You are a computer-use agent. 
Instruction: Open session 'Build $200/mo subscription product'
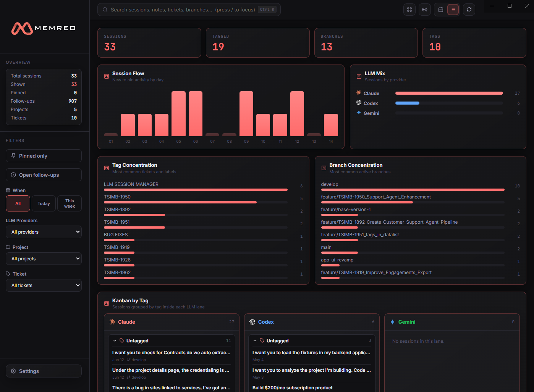(293, 387)
